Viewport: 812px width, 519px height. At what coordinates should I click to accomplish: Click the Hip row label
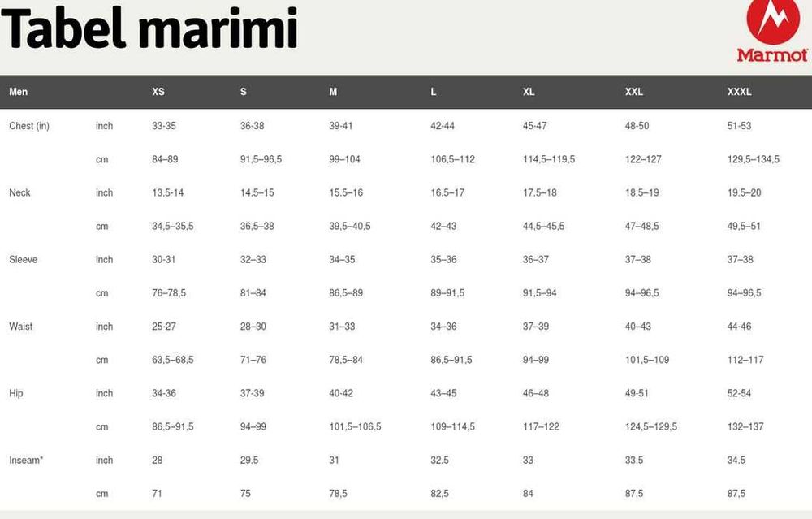16,393
